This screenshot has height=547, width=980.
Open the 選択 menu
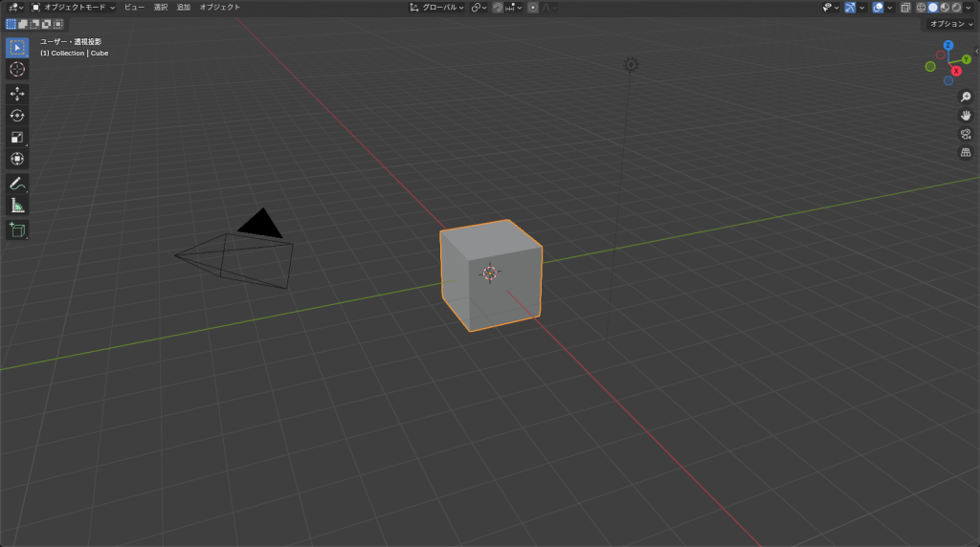[x=161, y=8]
